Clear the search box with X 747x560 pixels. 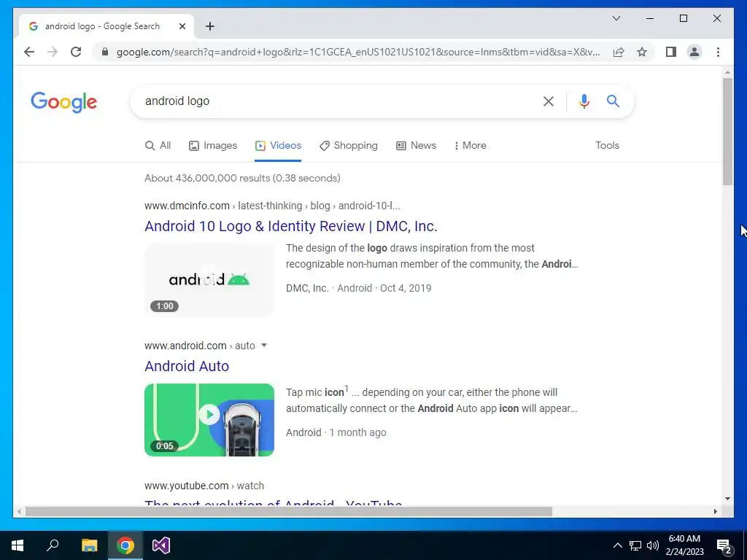549,101
